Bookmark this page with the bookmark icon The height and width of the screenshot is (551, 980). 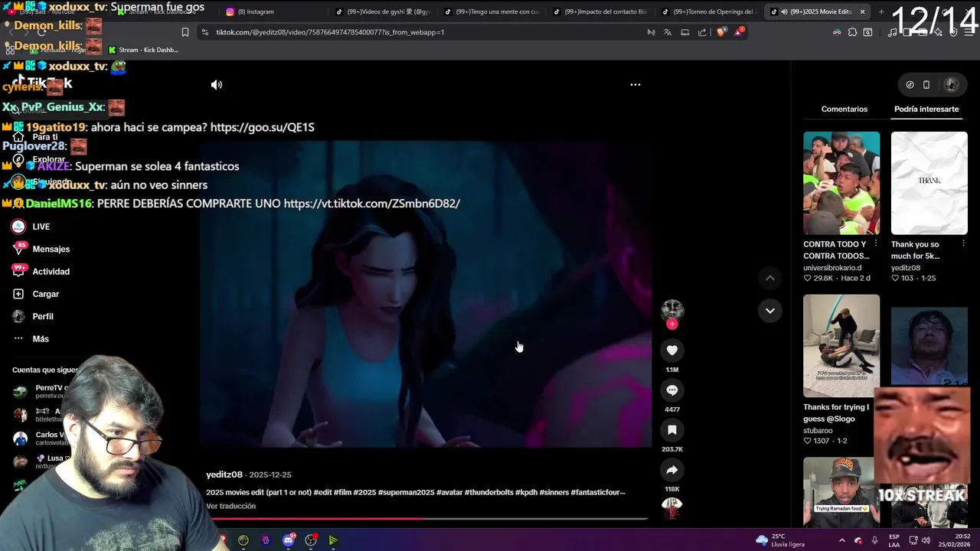[x=185, y=32]
